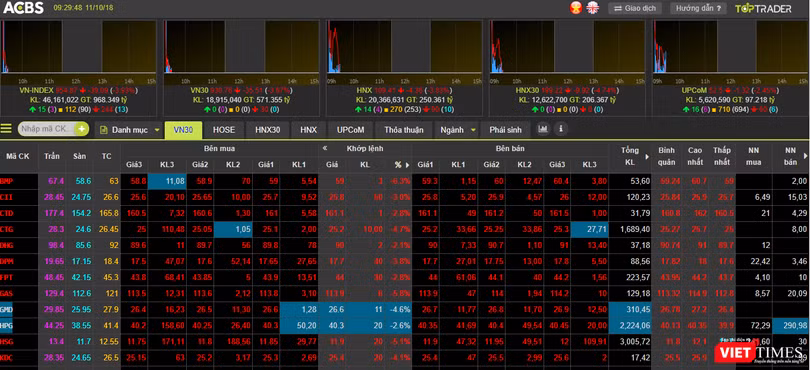Select the VN30 tab
810x370 pixels.
coord(183,130)
